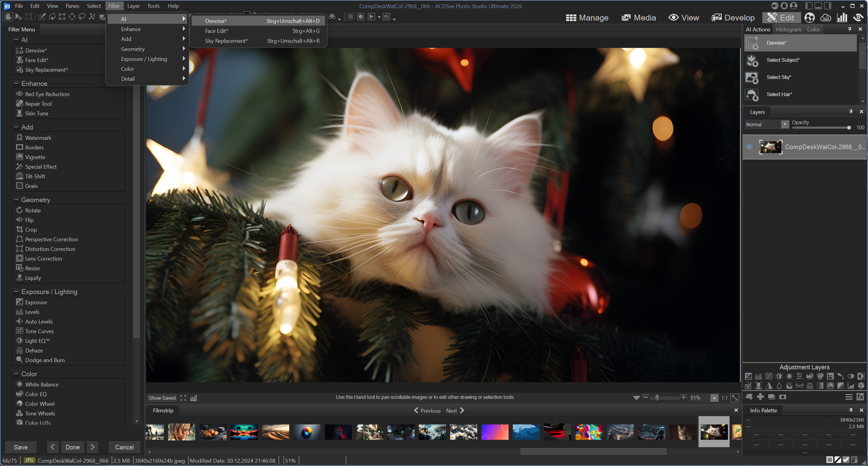Open the Histogram icon beside Show Saved

[193, 398]
